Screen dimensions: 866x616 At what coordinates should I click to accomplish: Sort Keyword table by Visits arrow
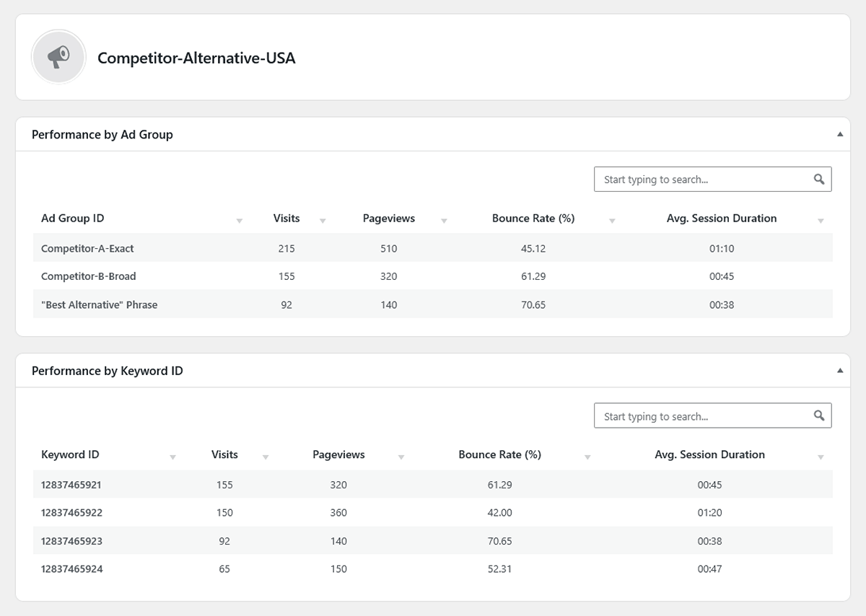tap(266, 457)
